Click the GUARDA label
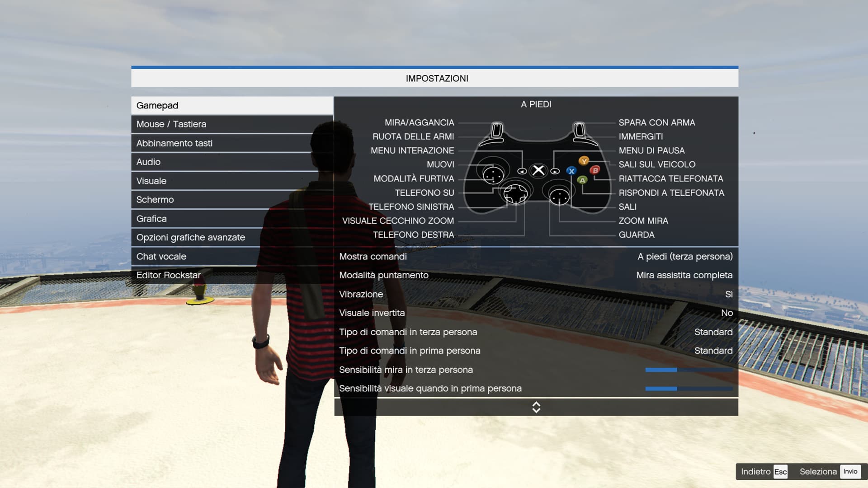The width and height of the screenshot is (868, 488). coord(637,235)
